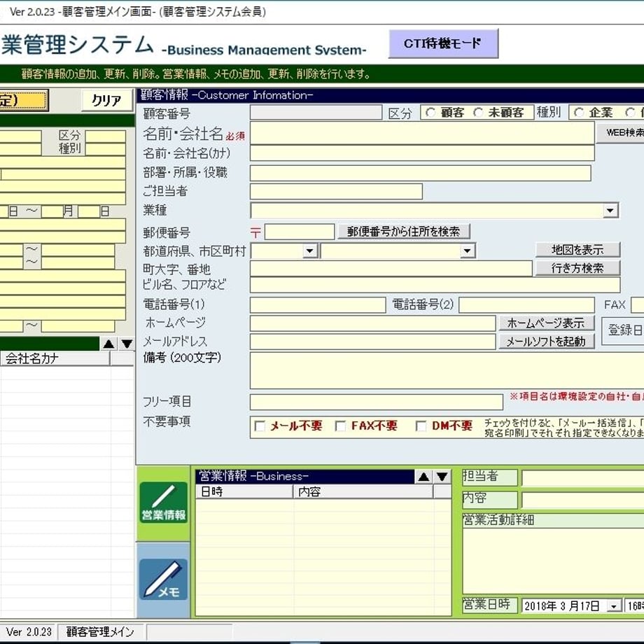Click the 内容 field right of business list
644x644 pixels.
coord(583,500)
